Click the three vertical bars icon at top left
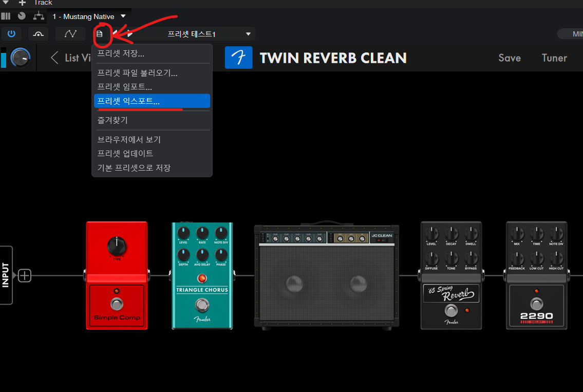 [6, 16]
